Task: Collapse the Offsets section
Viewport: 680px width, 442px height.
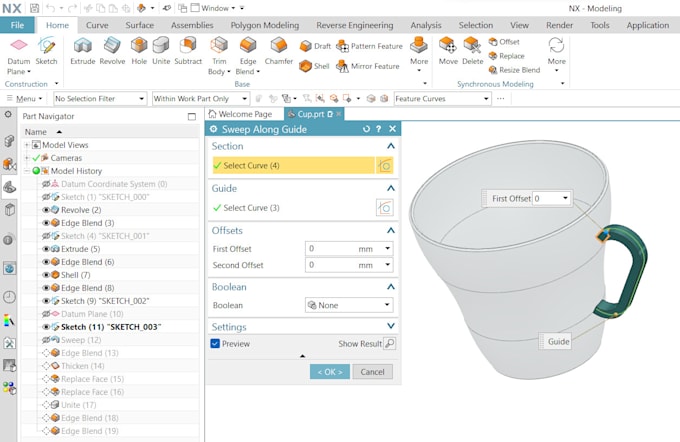Action: click(x=390, y=230)
